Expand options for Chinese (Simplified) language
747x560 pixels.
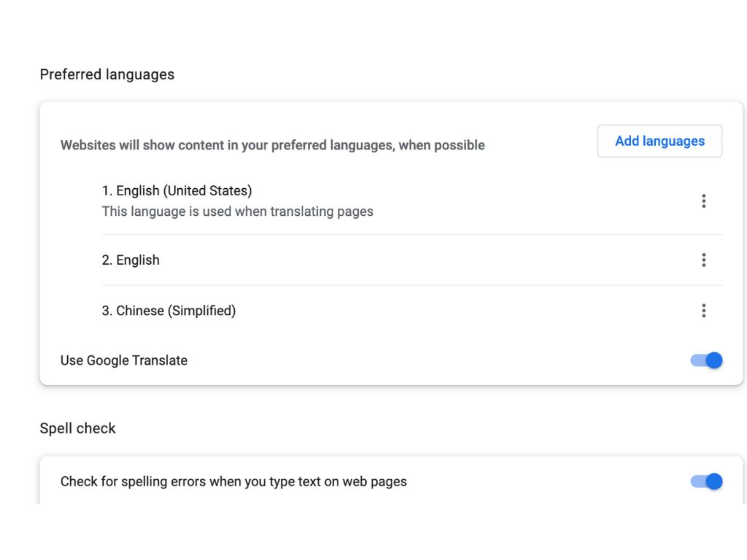point(704,310)
